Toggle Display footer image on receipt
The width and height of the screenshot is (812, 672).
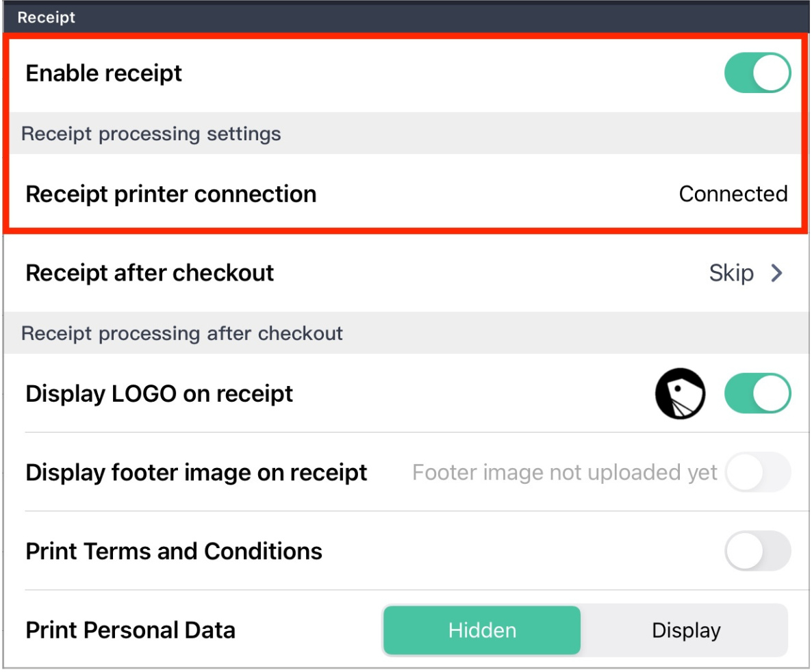(x=757, y=472)
